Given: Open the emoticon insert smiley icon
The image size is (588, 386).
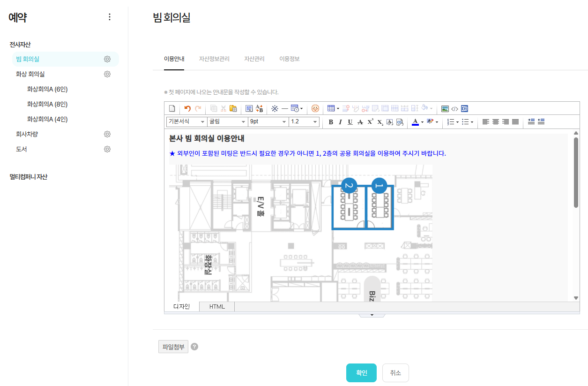Looking at the screenshot, I should pyautogui.click(x=315, y=108).
